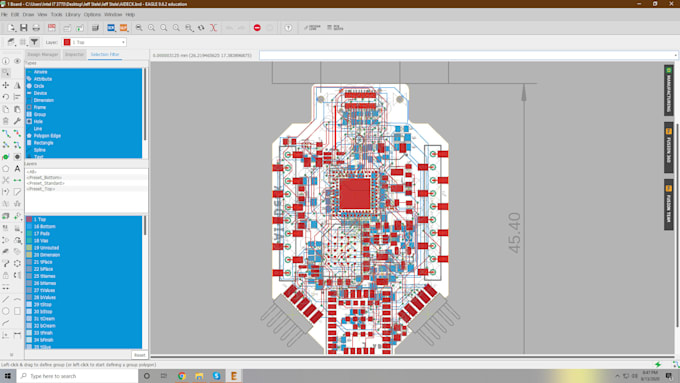Select the Delete trash tool

pos(6,121)
